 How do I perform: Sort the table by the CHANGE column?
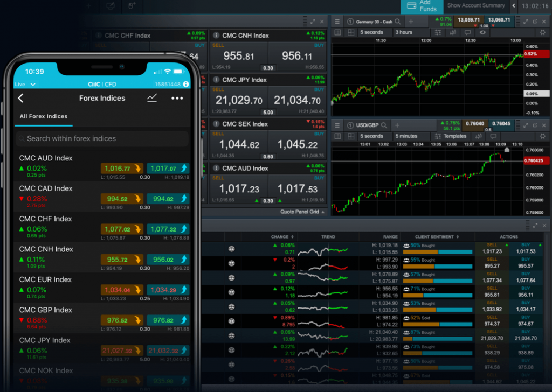pyautogui.click(x=282, y=236)
